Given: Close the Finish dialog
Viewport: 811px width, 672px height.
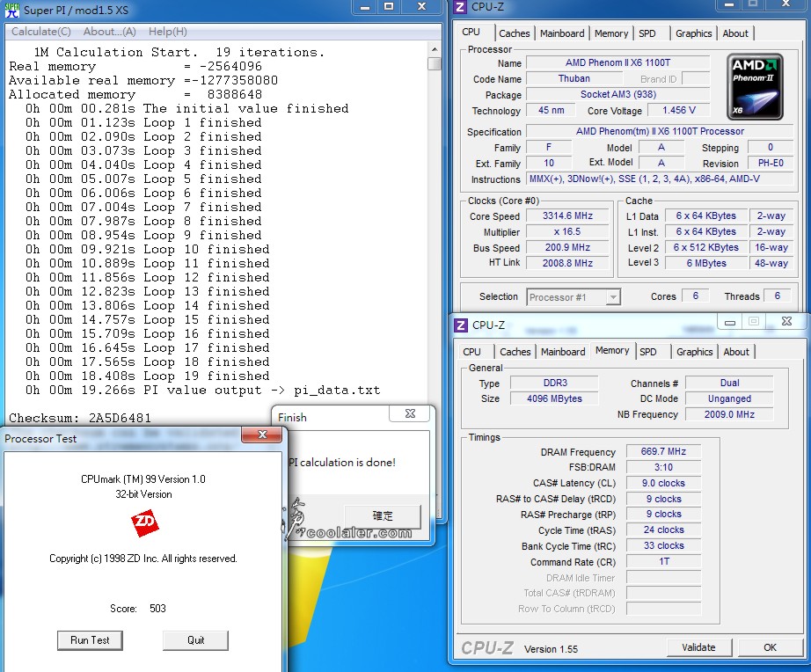Looking at the screenshot, I should click(410, 414).
